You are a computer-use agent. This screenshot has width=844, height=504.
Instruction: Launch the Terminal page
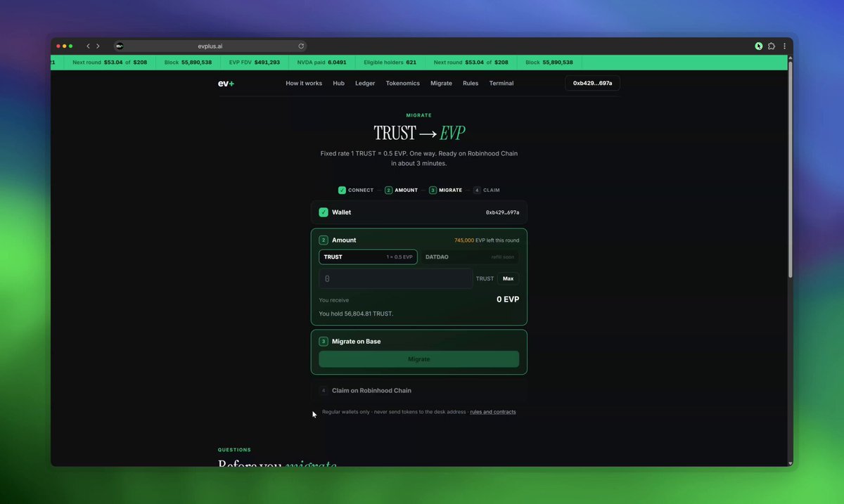501,84
